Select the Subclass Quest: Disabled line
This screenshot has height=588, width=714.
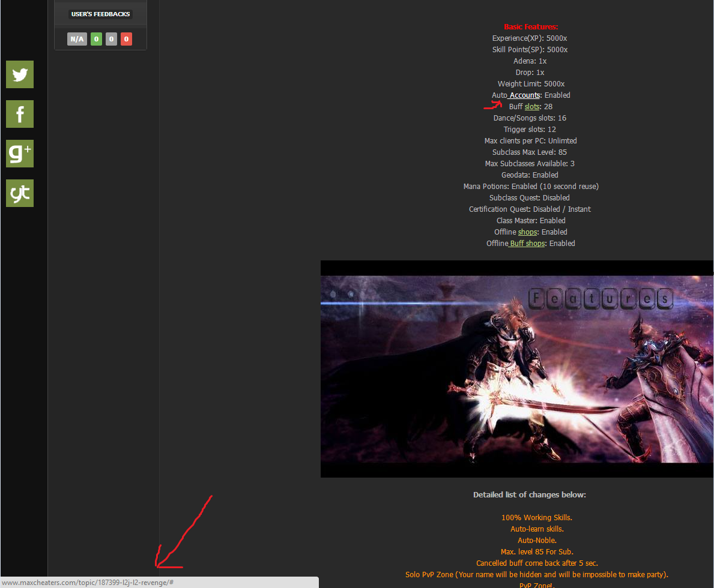(530, 198)
